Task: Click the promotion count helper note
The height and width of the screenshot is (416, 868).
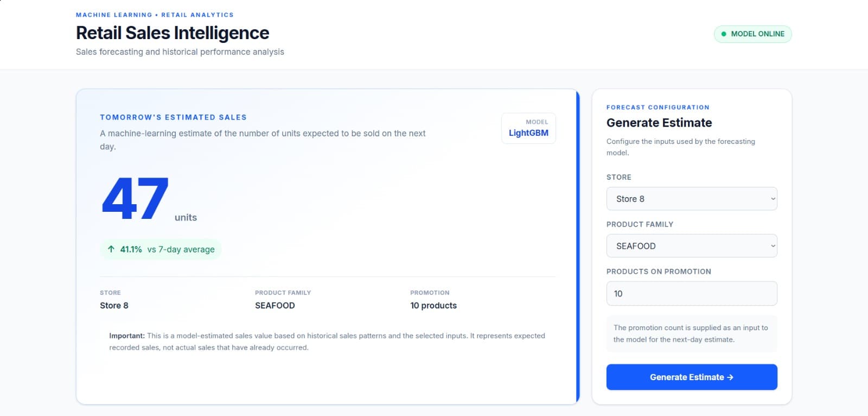Action: pos(692,333)
